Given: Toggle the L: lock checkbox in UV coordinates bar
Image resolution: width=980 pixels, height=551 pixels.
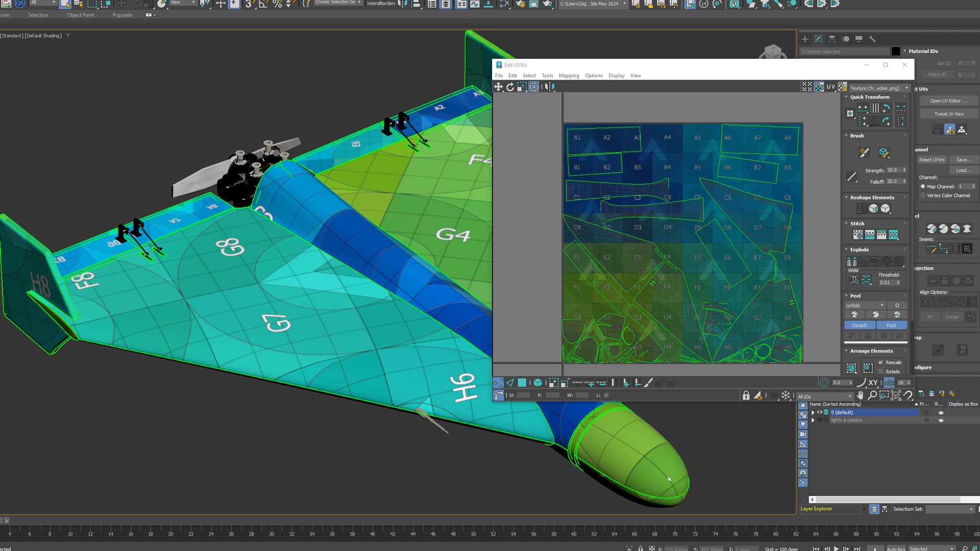Looking at the screenshot, I should (606, 395).
